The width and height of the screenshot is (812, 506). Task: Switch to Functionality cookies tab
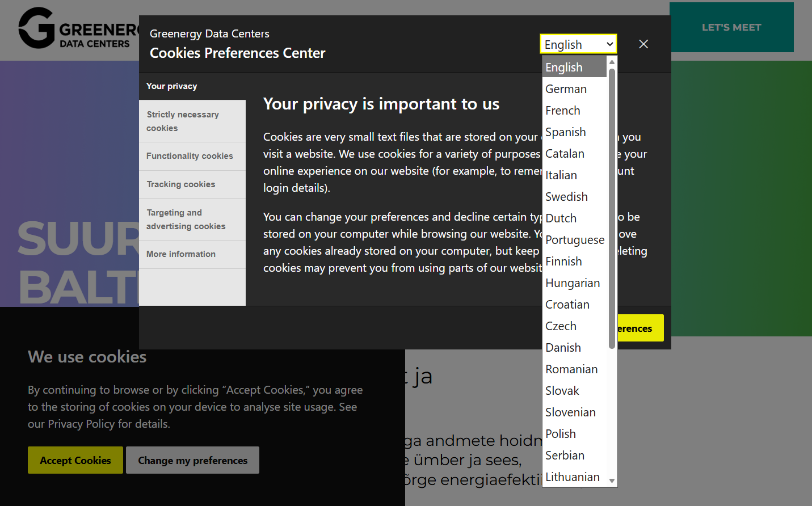tap(192, 156)
